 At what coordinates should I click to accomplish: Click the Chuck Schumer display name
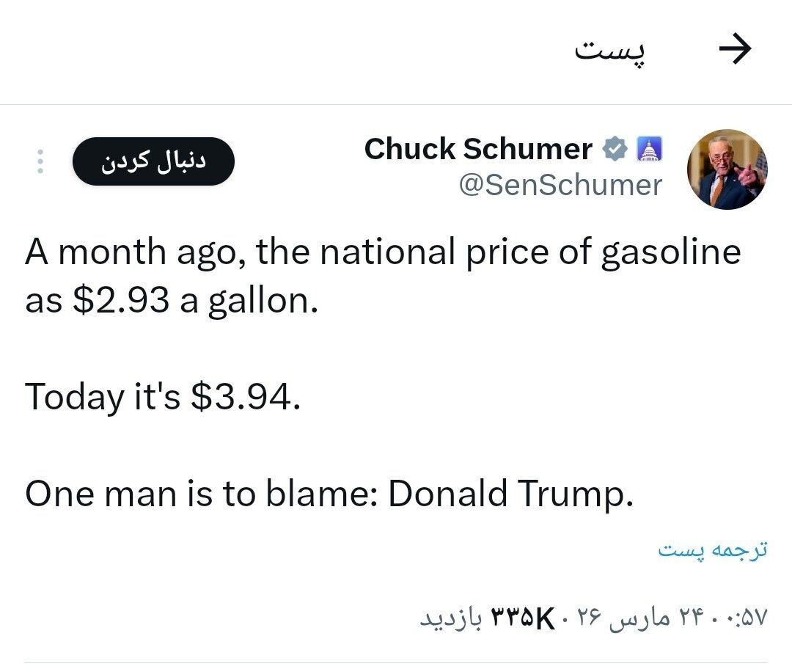[x=478, y=150]
